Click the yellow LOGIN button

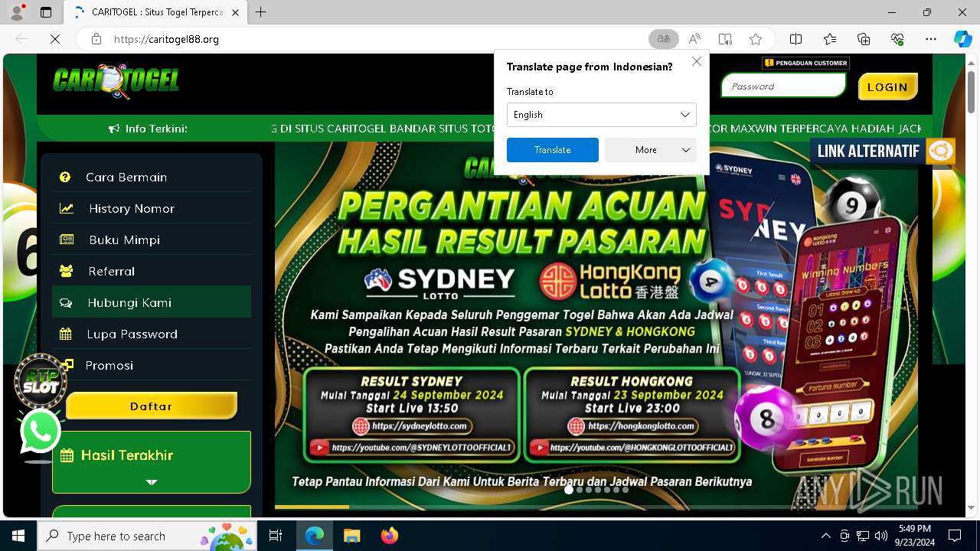pos(887,86)
